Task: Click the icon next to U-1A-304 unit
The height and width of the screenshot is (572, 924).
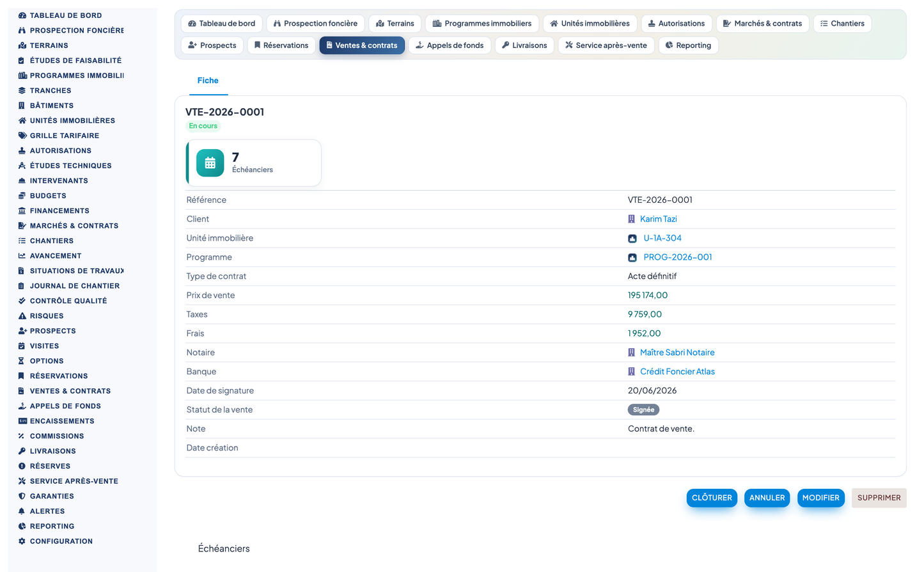Action: point(632,238)
